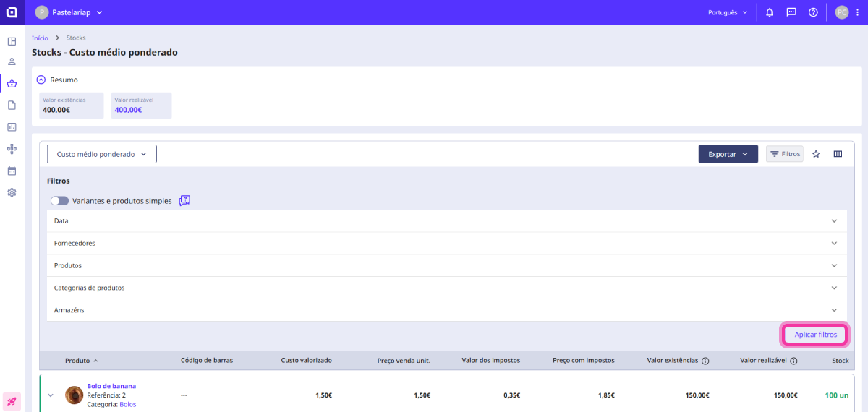
Task: Open the chat messages icon in header
Action: (x=791, y=12)
